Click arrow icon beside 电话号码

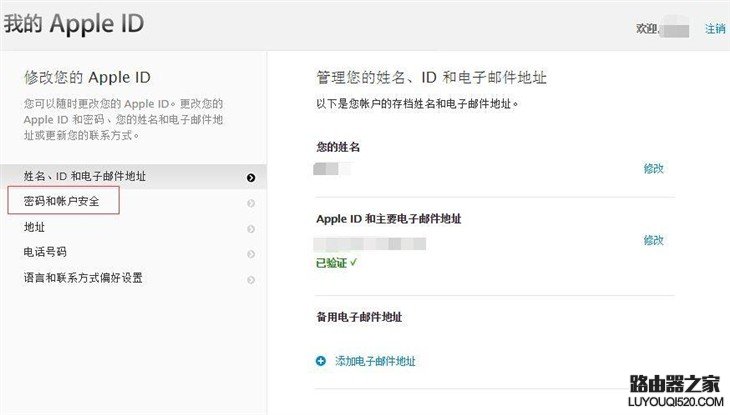(x=250, y=253)
